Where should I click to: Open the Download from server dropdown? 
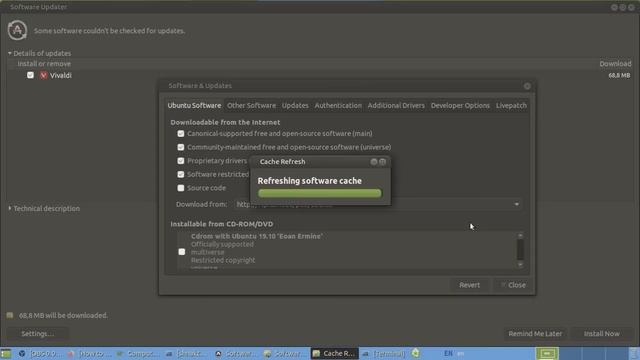(x=378, y=204)
